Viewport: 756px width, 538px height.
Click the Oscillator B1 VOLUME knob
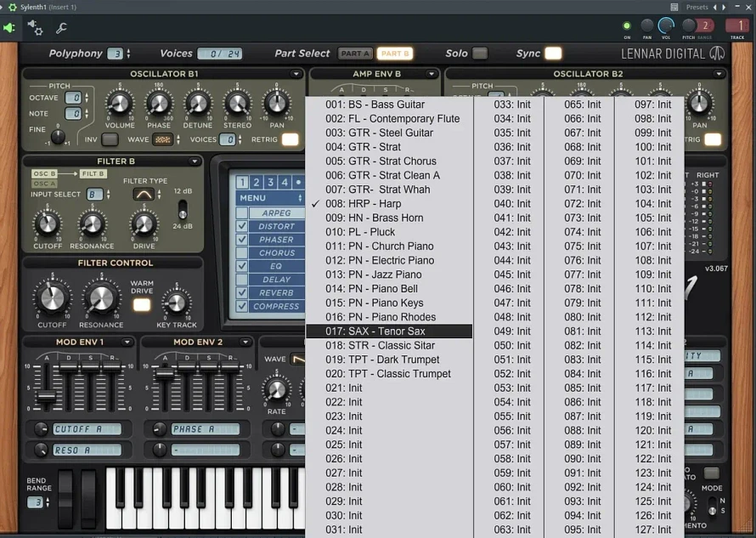(x=120, y=103)
